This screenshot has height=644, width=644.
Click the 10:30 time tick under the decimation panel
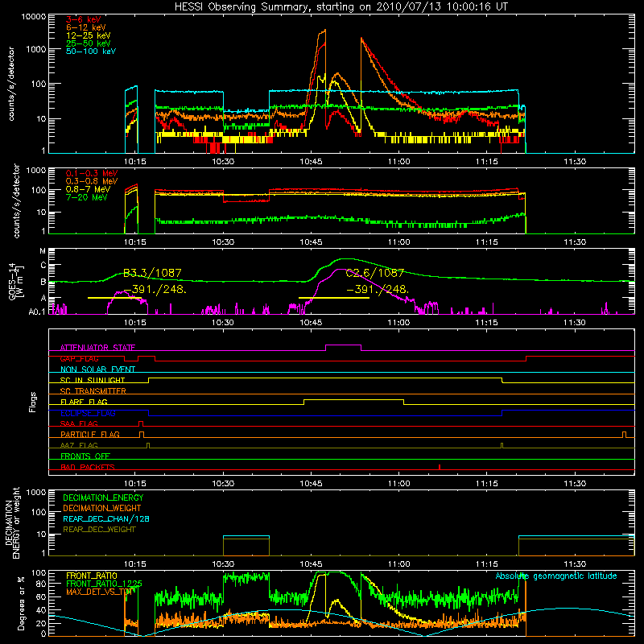[x=223, y=564]
